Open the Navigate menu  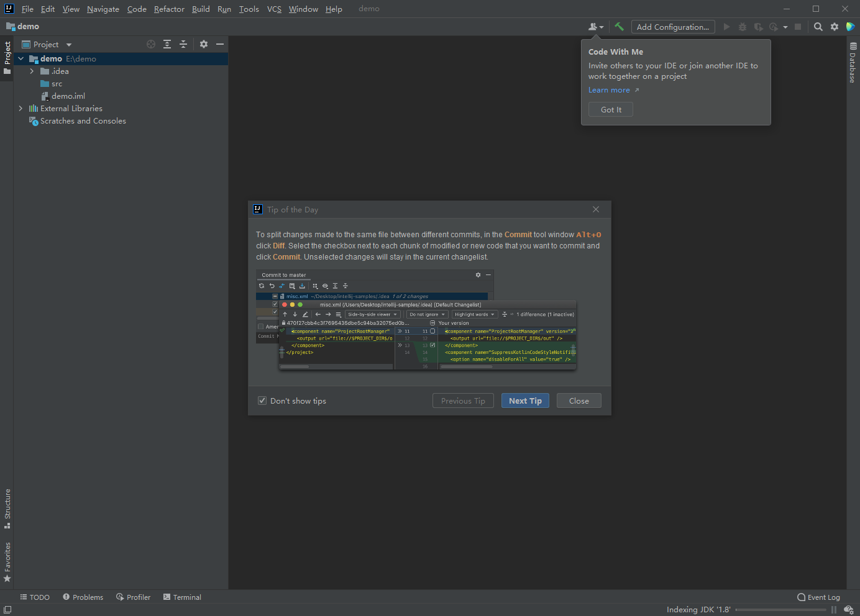(x=103, y=9)
